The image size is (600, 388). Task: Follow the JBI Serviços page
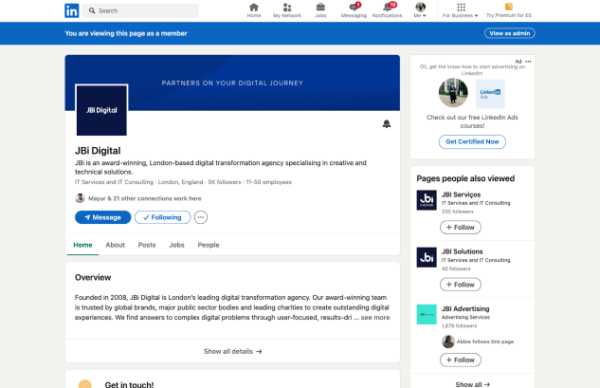pos(461,227)
